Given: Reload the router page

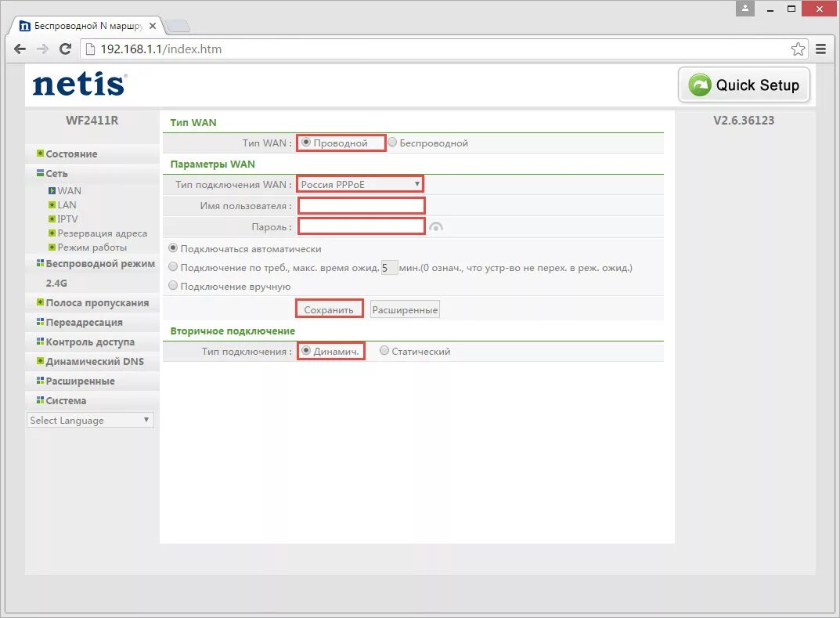Looking at the screenshot, I should (65, 49).
